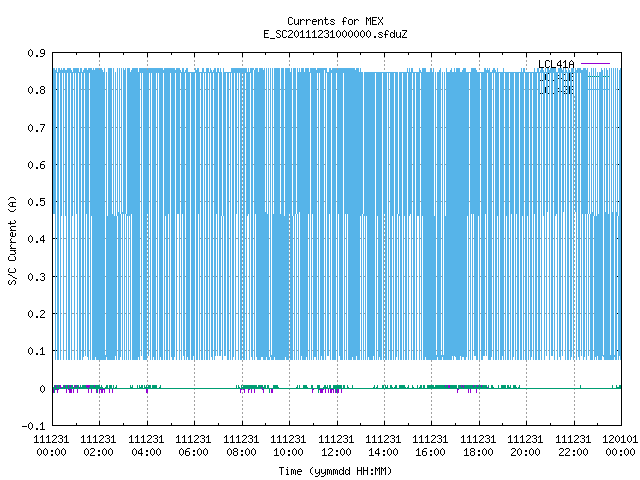Click the x-axis tick label '111231 02:00'

[98, 446]
